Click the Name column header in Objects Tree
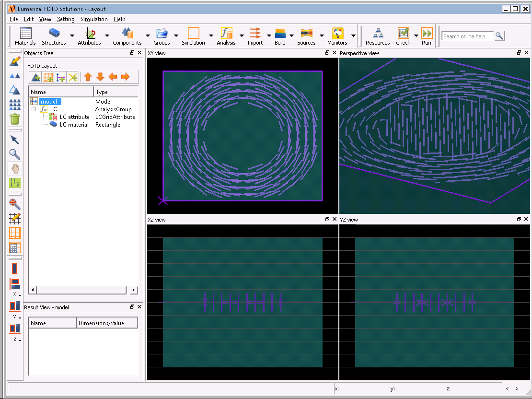The height and width of the screenshot is (399, 532). click(61, 92)
